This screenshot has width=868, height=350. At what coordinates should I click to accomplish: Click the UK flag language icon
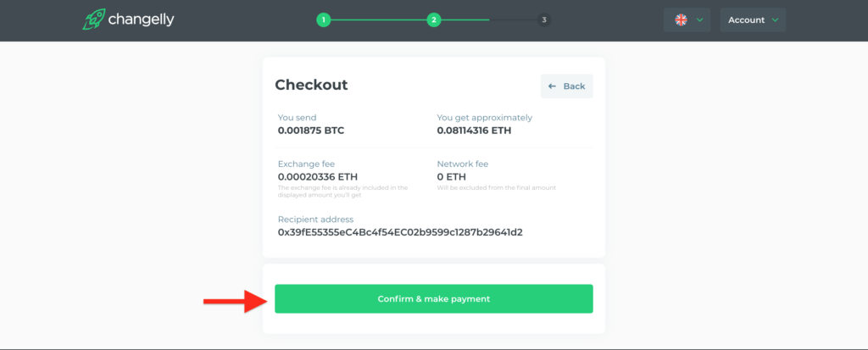pyautogui.click(x=681, y=20)
